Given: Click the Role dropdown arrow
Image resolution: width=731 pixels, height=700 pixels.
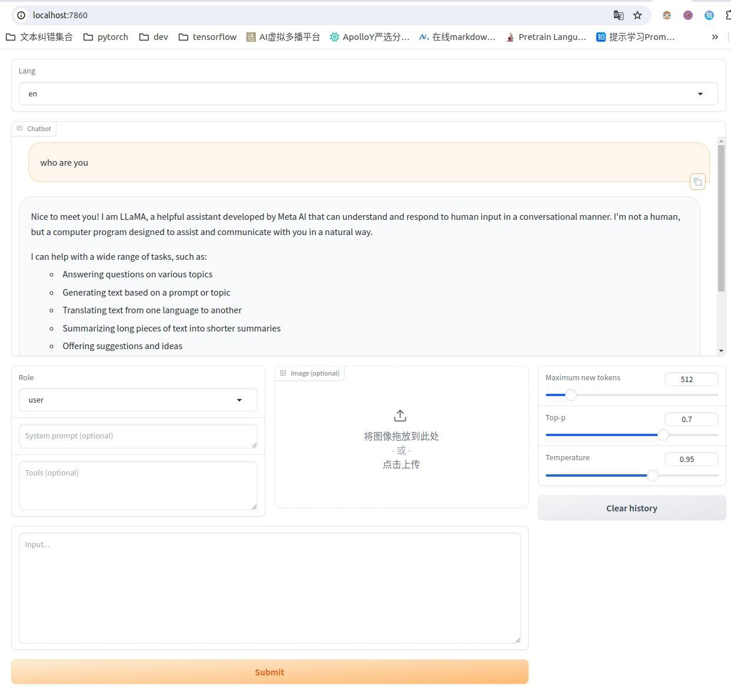Looking at the screenshot, I should 239,400.
